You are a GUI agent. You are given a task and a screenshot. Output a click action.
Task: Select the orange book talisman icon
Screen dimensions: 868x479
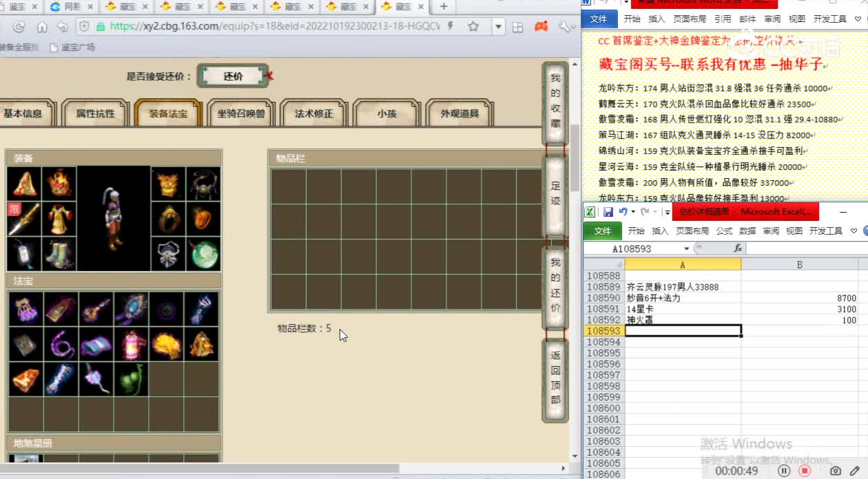(x=25, y=379)
